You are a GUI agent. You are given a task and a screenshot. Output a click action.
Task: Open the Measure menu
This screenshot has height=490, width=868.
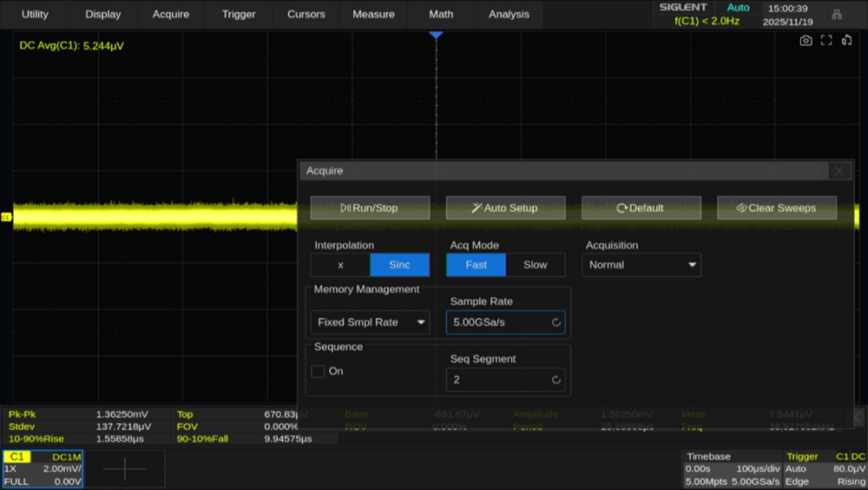(x=373, y=14)
